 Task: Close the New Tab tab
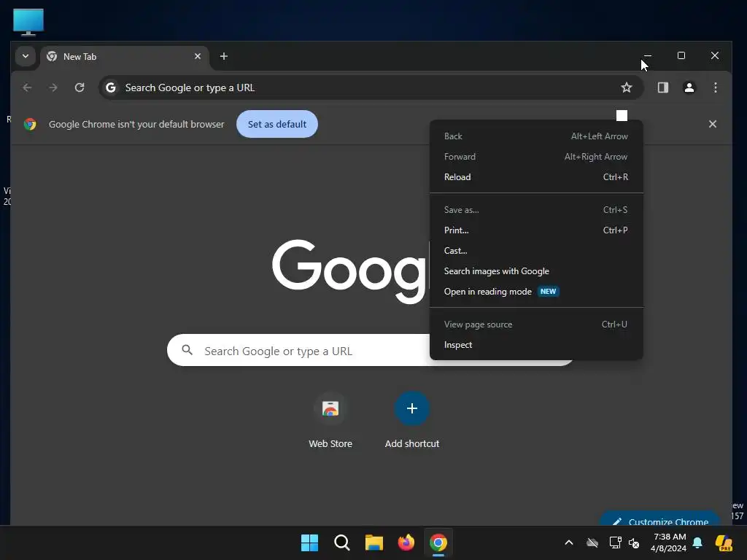[198, 56]
